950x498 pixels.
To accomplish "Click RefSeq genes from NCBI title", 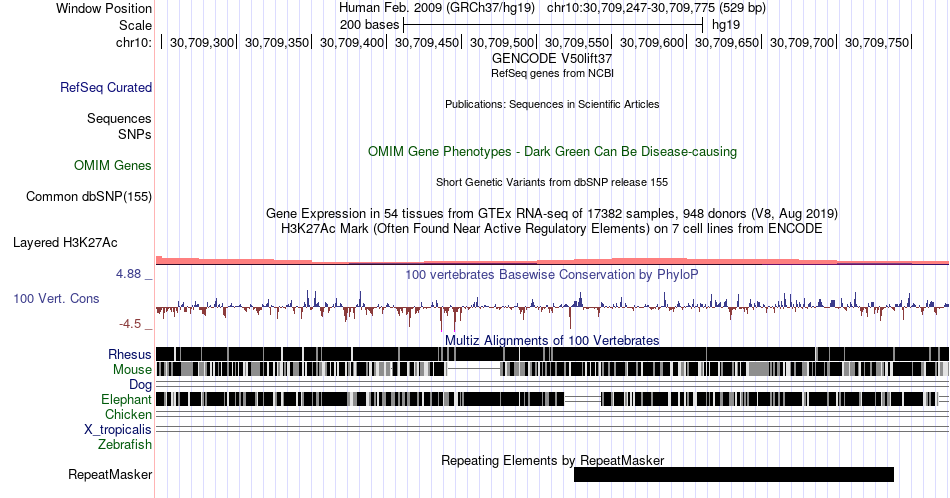I will point(552,73).
